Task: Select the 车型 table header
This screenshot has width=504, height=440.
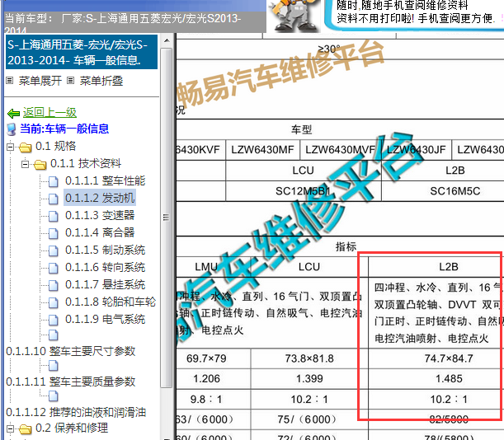Action: coord(302,129)
